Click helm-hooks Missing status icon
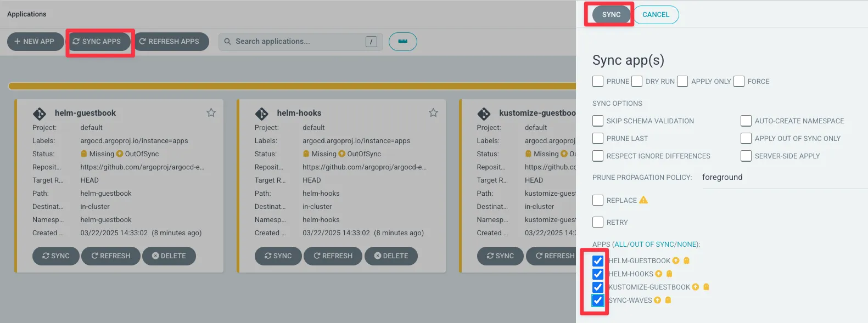This screenshot has width=868, height=323. click(306, 154)
